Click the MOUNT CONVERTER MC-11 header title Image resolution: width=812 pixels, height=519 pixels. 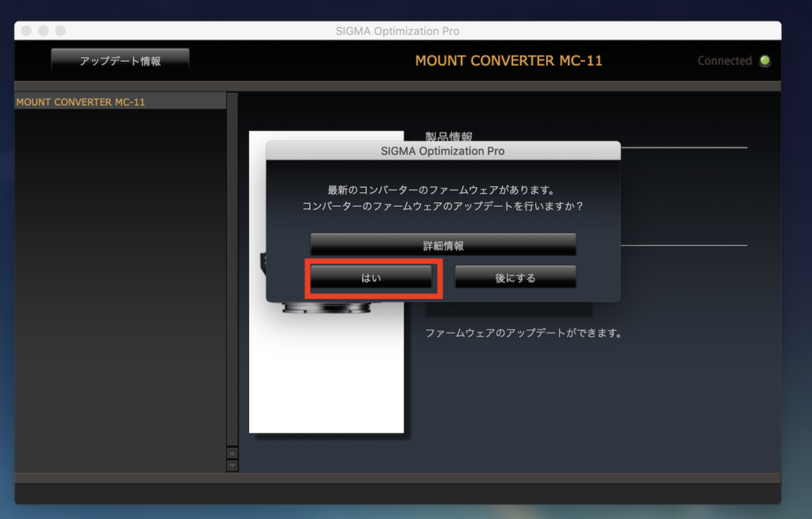(508, 60)
